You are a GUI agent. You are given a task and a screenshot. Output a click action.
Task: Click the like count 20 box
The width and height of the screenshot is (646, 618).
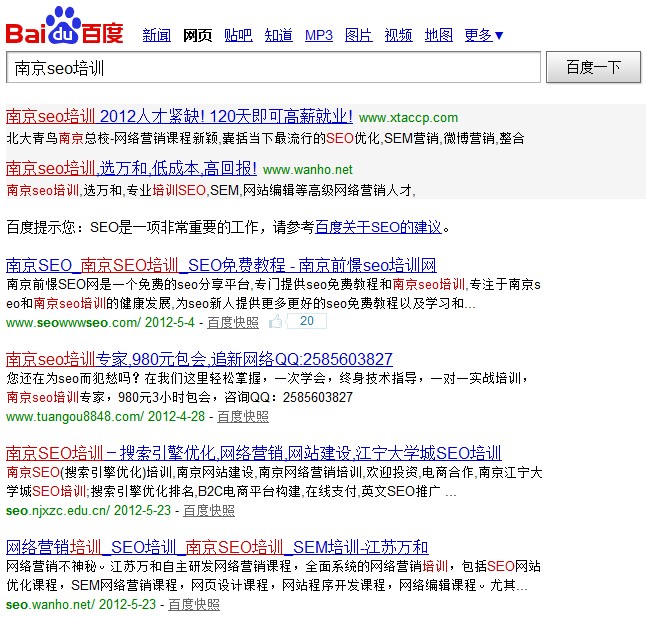[x=307, y=321]
